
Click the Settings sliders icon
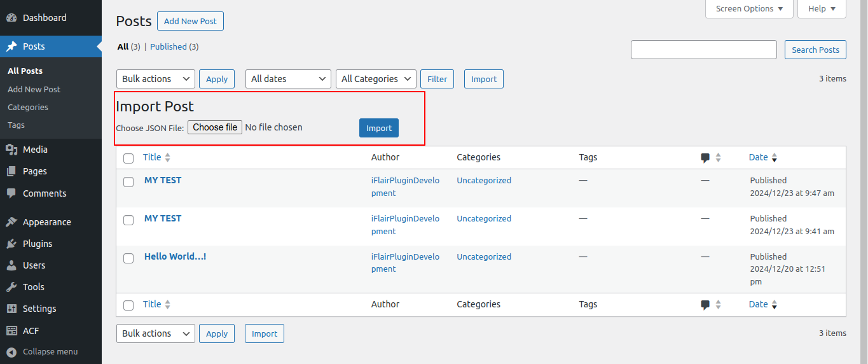(x=11, y=309)
